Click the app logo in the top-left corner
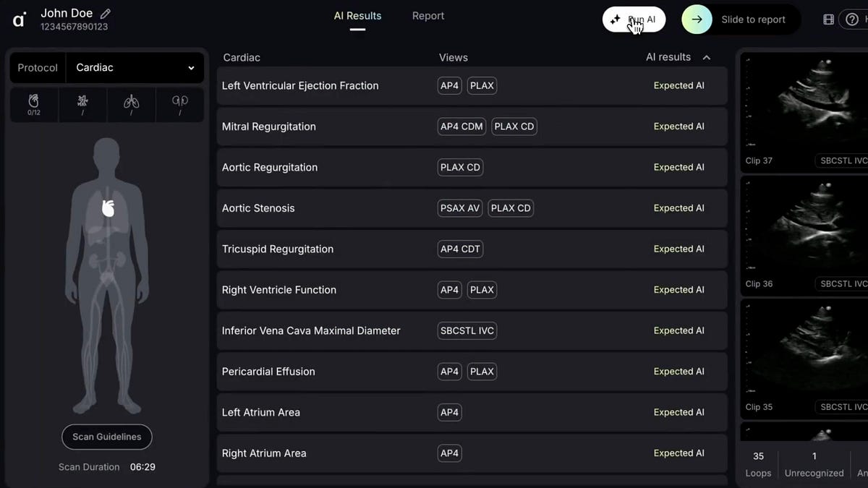The width and height of the screenshot is (868, 488). pyautogui.click(x=20, y=20)
